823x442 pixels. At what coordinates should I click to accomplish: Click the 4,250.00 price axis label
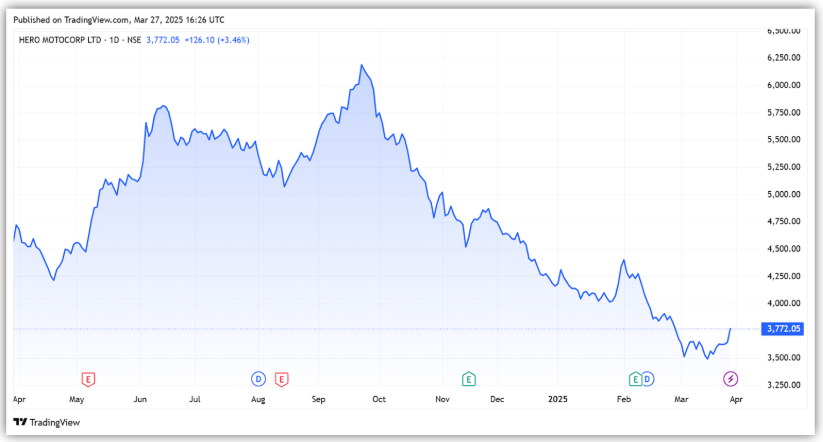(x=784, y=276)
